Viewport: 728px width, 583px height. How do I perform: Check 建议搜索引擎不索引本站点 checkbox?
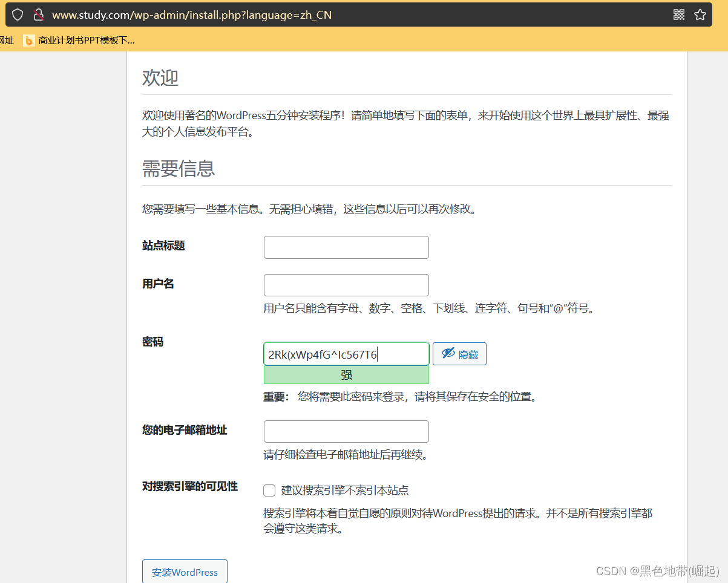(269, 490)
